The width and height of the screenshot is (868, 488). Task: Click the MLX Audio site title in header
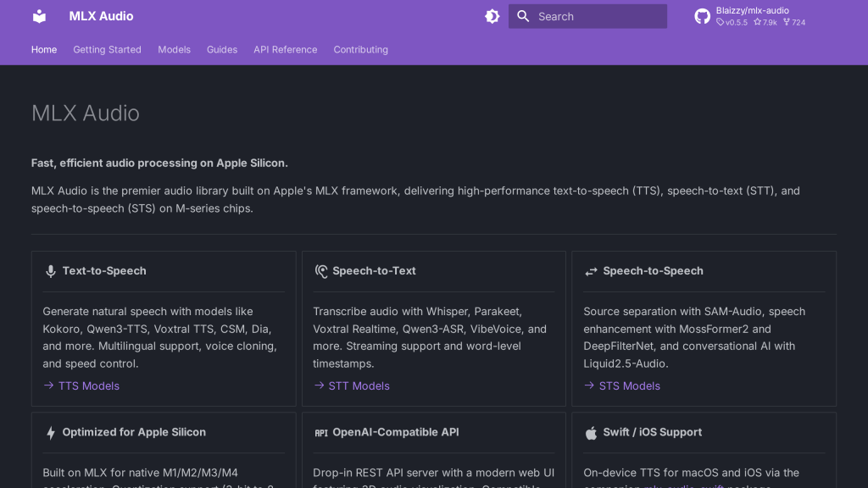(102, 17)
